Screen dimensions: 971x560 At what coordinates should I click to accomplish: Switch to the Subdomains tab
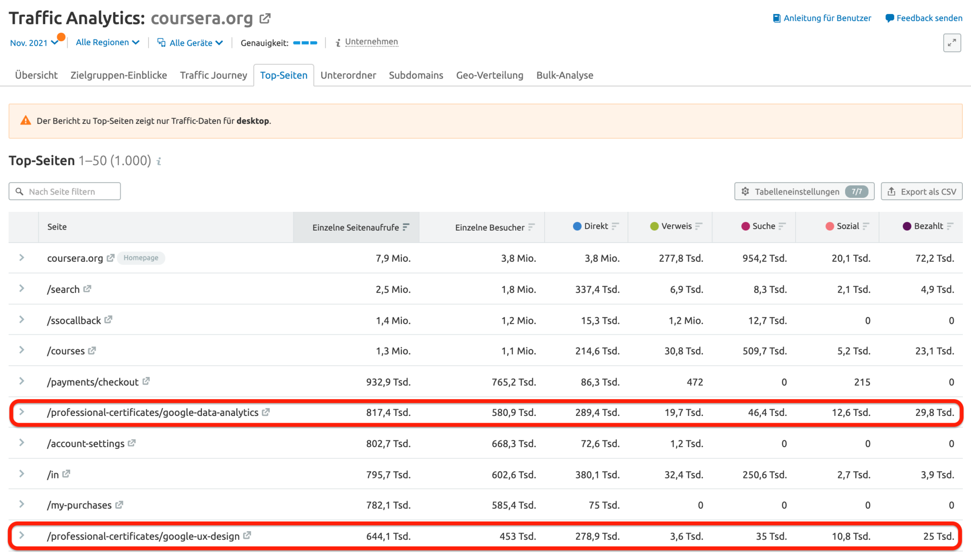416,75
